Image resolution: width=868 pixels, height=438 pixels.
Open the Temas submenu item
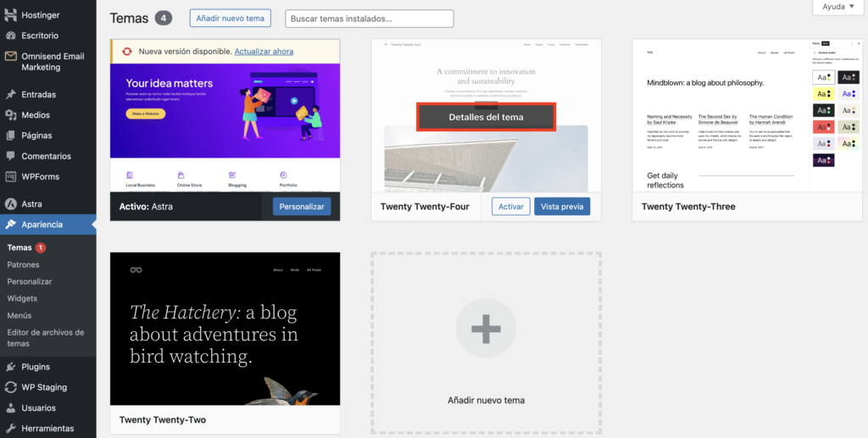click(19, 247)
